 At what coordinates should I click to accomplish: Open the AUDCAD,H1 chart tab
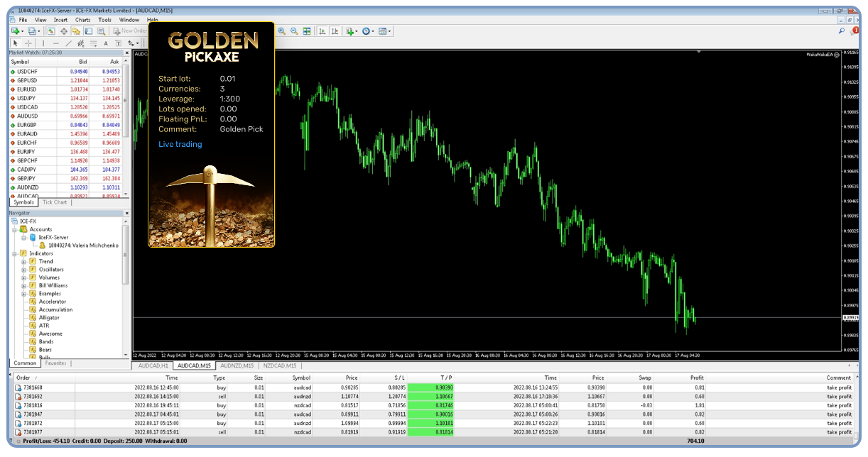tap(153, 365)
